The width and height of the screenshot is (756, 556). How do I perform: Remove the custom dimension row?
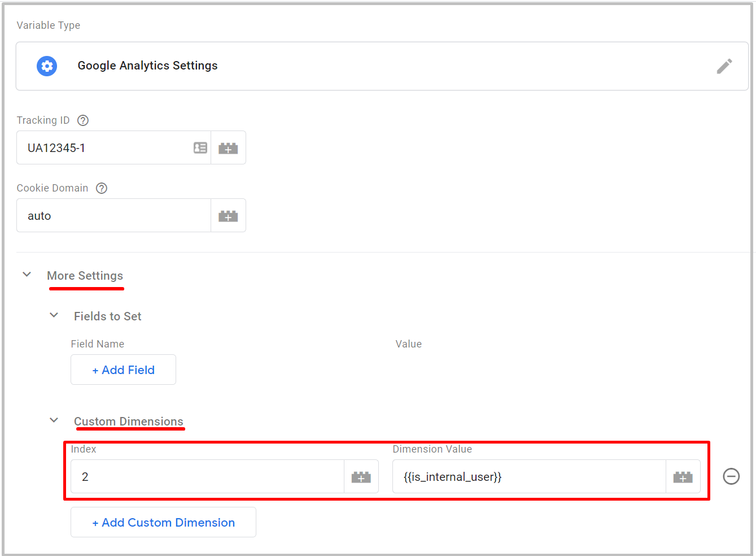[731, 476]
